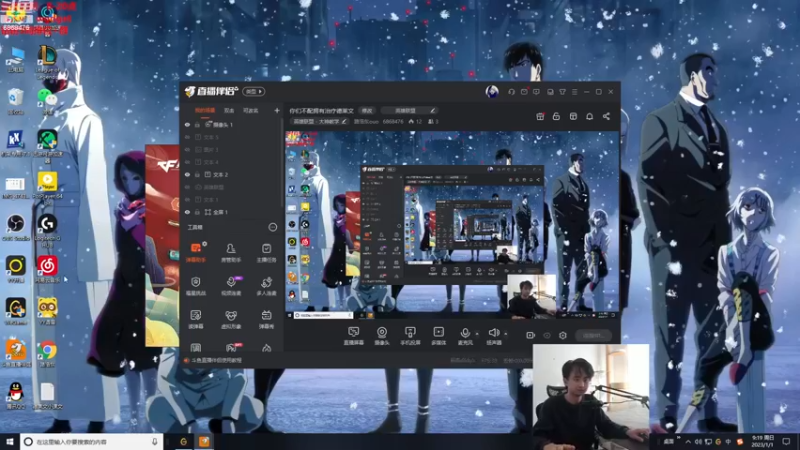Expand microphone options arrow

pyautogui.click(x=477, y=334)
